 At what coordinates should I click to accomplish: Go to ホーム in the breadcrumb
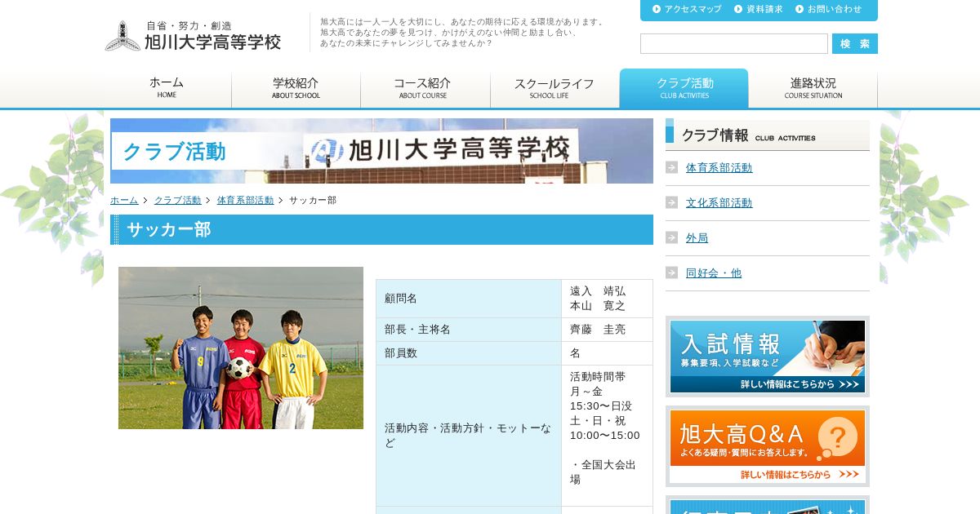coord(124,200)
